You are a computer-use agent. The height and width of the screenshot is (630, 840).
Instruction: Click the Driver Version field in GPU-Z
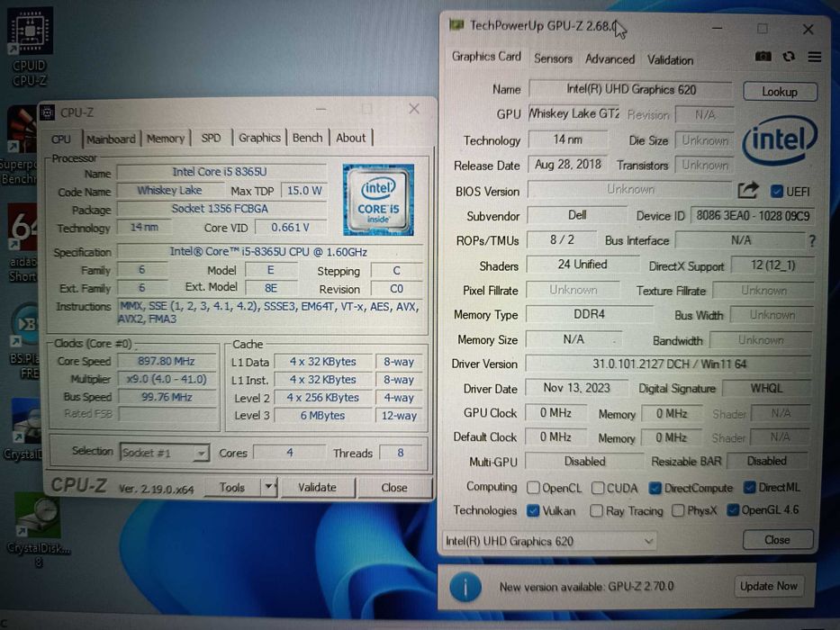coord(669,364)
